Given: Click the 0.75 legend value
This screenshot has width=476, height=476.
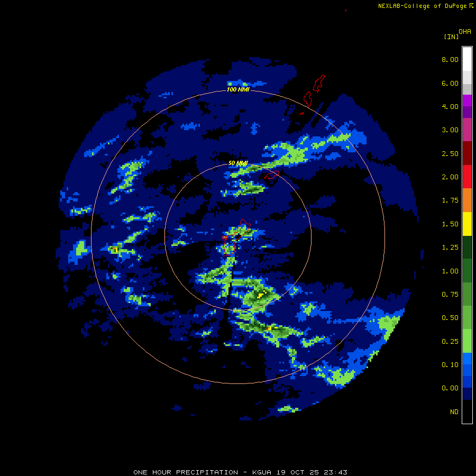Looking at the screenshot, I should click(x=450, y=295).
